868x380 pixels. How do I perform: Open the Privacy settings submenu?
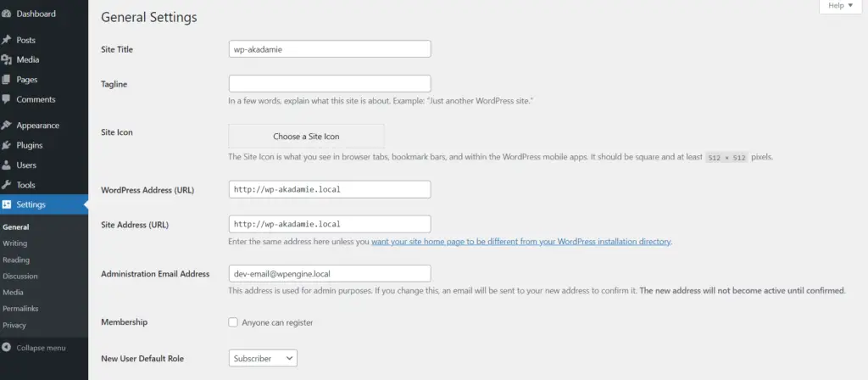point(14,325)
